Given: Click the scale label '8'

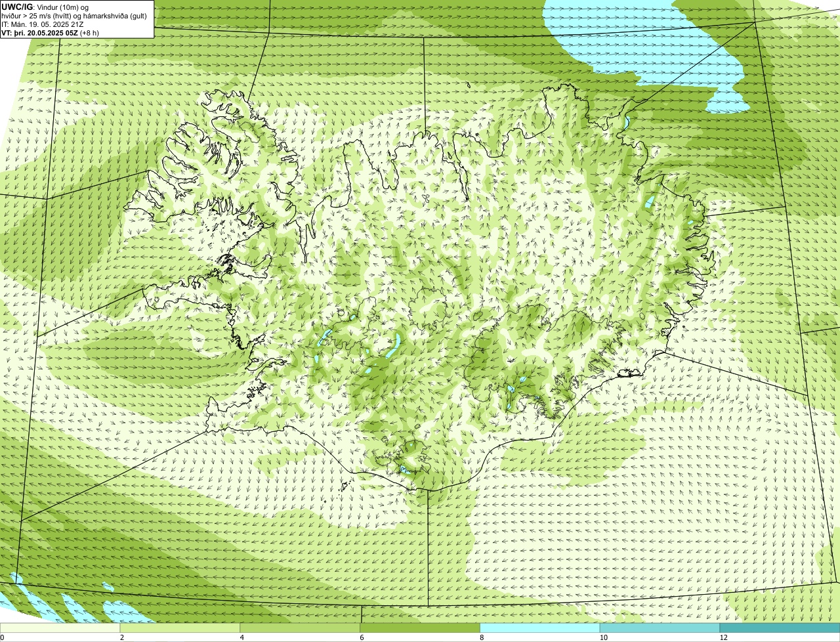Looking at the screenshot, I should (x=482, y=637).
